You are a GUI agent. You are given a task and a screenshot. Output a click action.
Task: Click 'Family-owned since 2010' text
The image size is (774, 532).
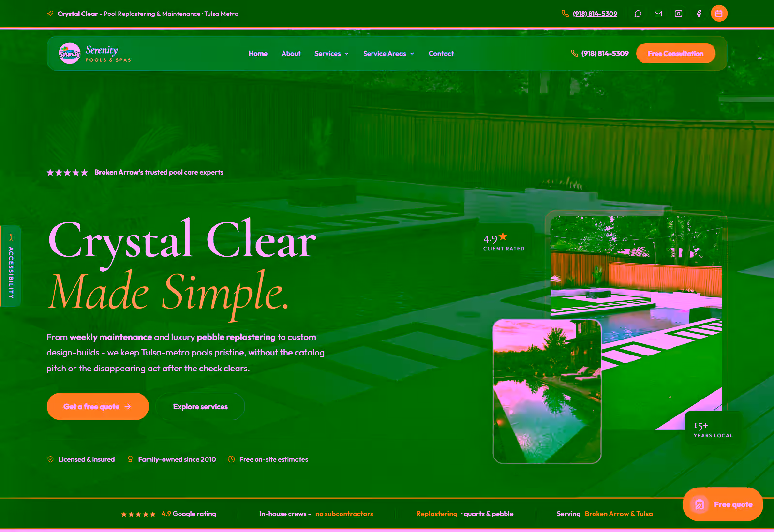177,459
